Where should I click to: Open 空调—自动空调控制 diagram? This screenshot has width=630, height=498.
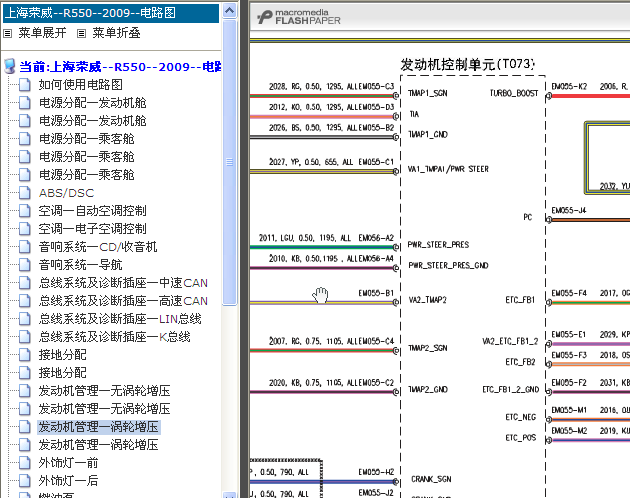pos(92,211)
